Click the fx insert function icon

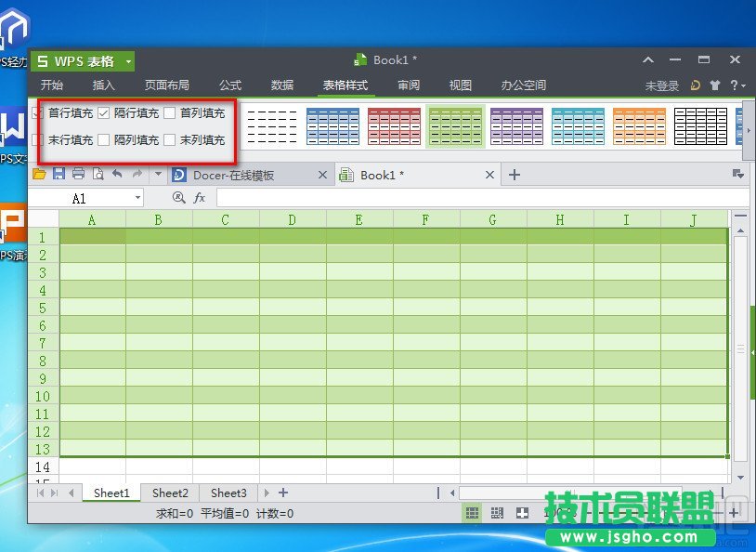199,197
